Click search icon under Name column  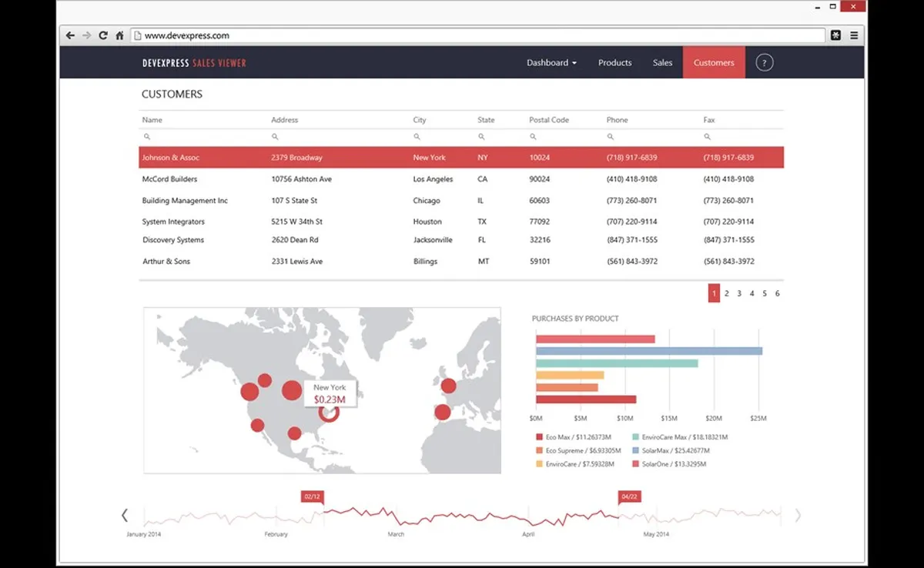tap(147, 137)
